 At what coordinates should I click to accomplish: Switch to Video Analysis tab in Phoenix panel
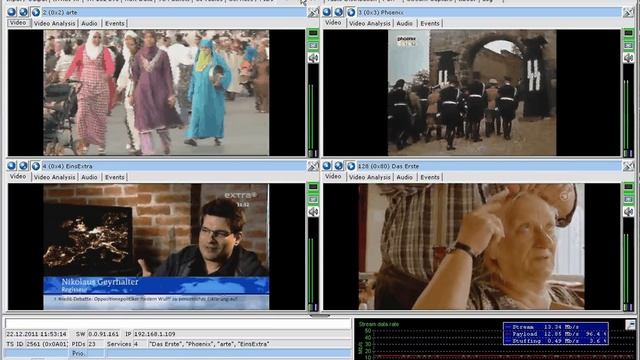point(369,23)
